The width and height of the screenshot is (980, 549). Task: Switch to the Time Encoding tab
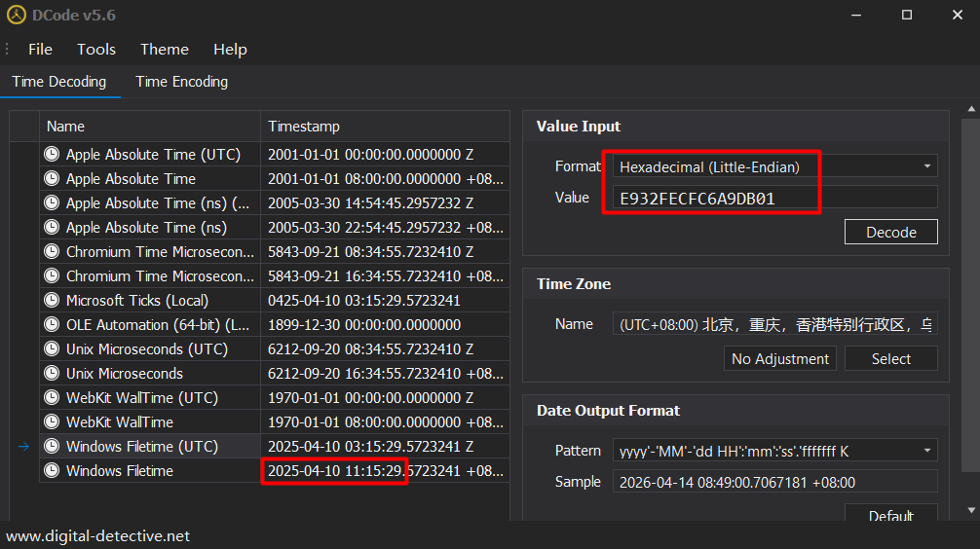[181, 82]
